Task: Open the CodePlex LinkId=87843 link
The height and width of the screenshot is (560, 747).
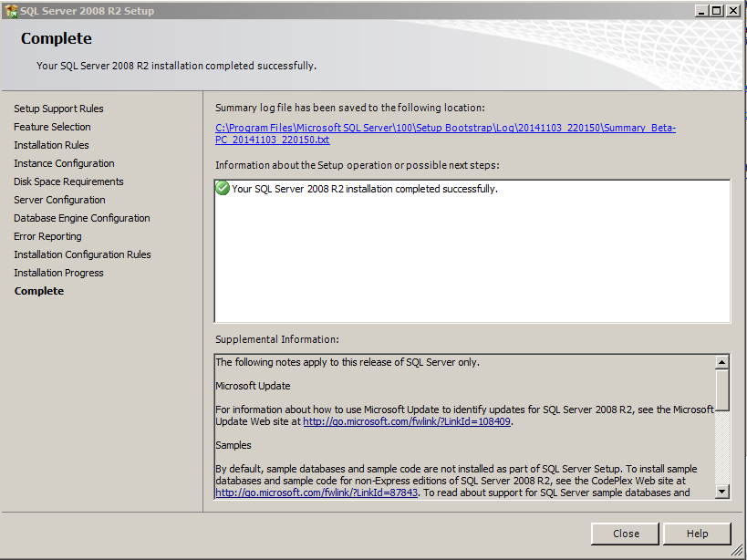Action: point(316,493)
